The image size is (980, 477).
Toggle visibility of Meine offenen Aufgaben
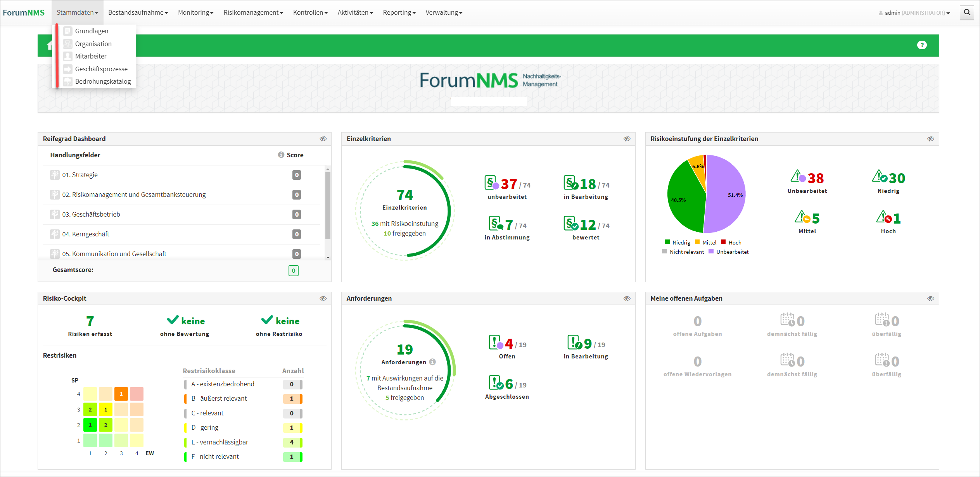tap(930, 298)
